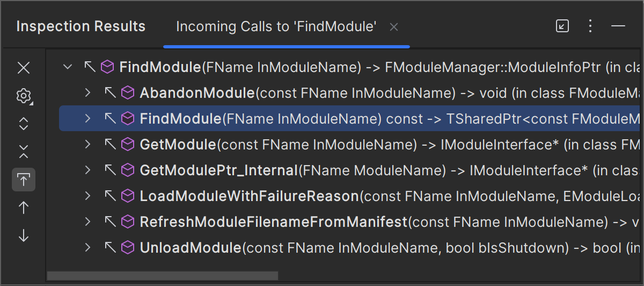Screen dimensions: 644x286
Task: Select the Incoming Calls to 'FindModule' tab
Action: [276, 26]
